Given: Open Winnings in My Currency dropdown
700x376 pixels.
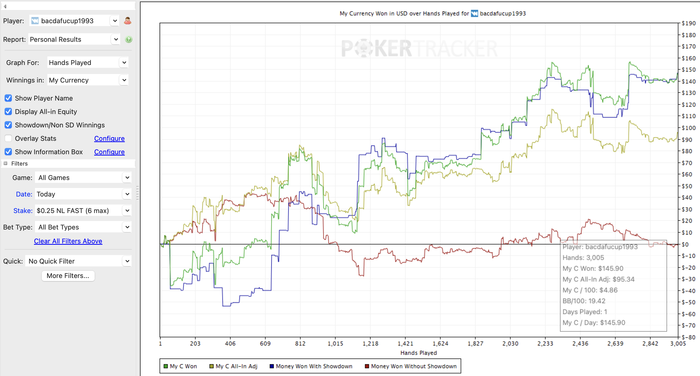Looking at the screenshot, I should 88,80.
